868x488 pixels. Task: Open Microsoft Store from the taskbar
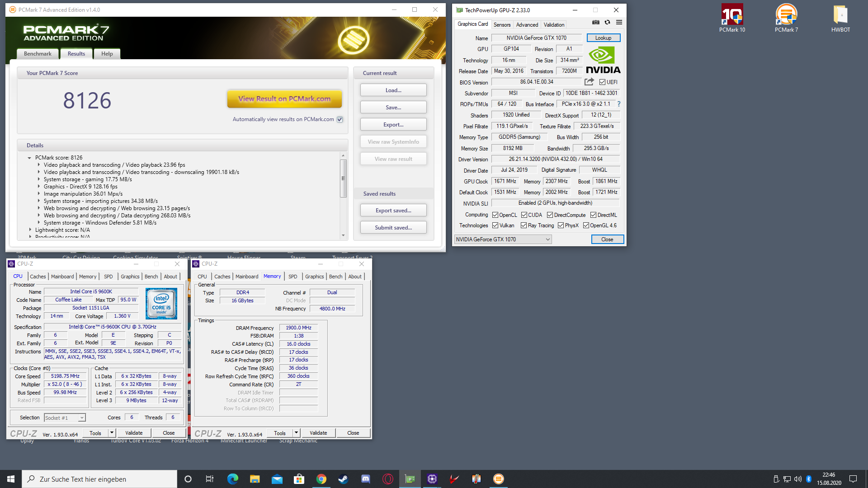pyautogui.click(x=299, y=479)
